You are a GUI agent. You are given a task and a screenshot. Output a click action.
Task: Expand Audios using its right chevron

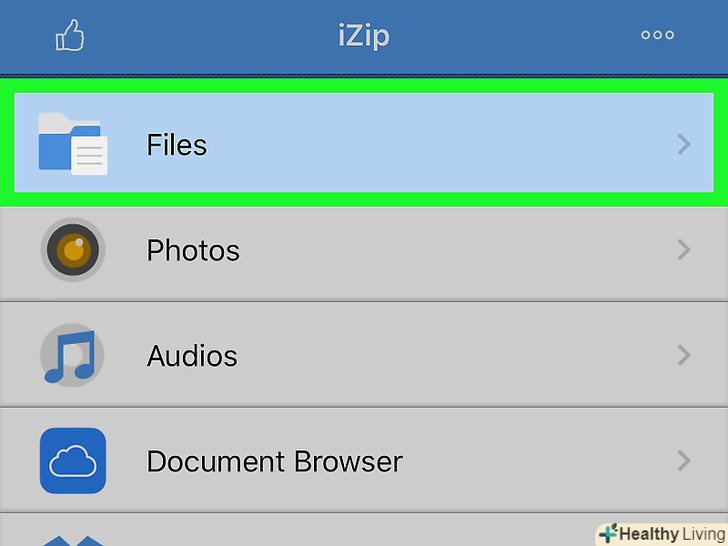[684, 355]
